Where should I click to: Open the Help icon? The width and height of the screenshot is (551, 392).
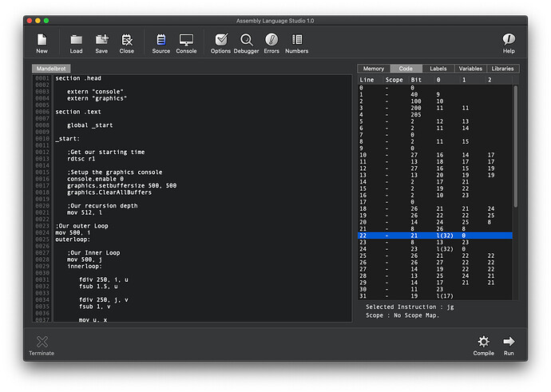tap(509, 43)
